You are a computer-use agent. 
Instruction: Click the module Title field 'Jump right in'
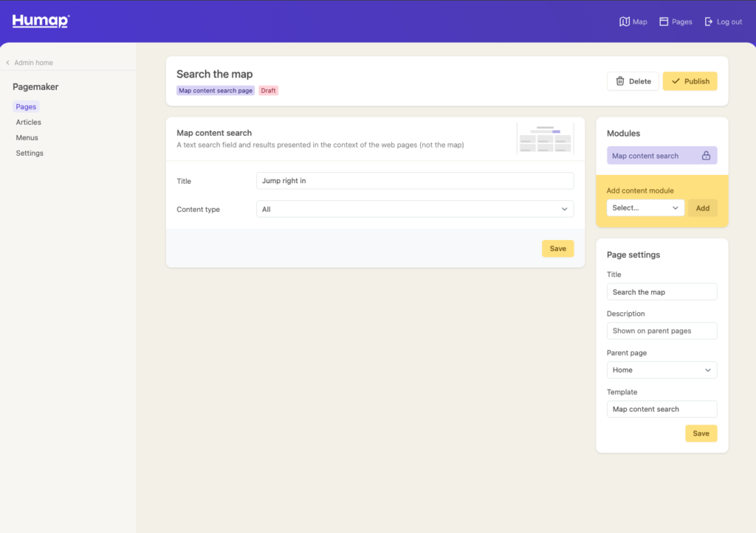(414, 181)
